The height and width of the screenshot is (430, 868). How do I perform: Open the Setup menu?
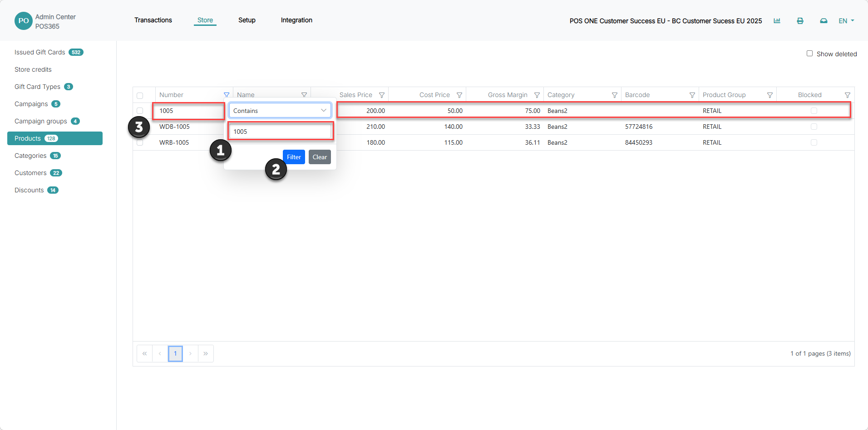click(x=247, y=20)
